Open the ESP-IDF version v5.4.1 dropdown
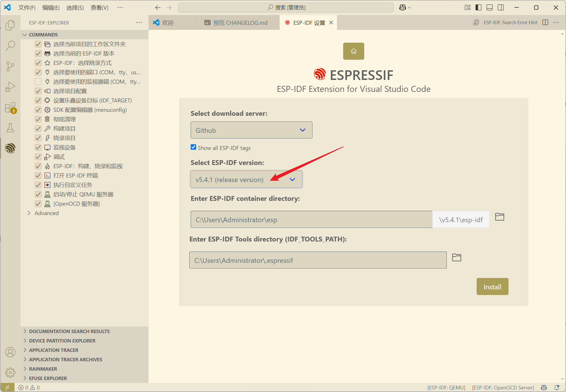 (246, 180)
